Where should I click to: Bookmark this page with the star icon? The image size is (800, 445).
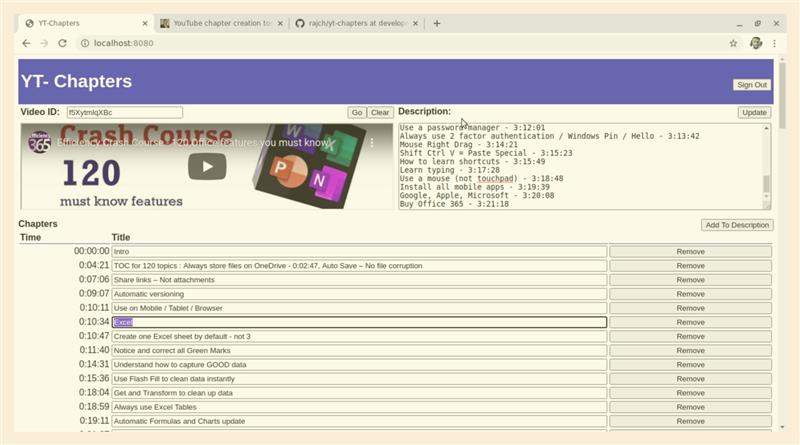[733, 43]
